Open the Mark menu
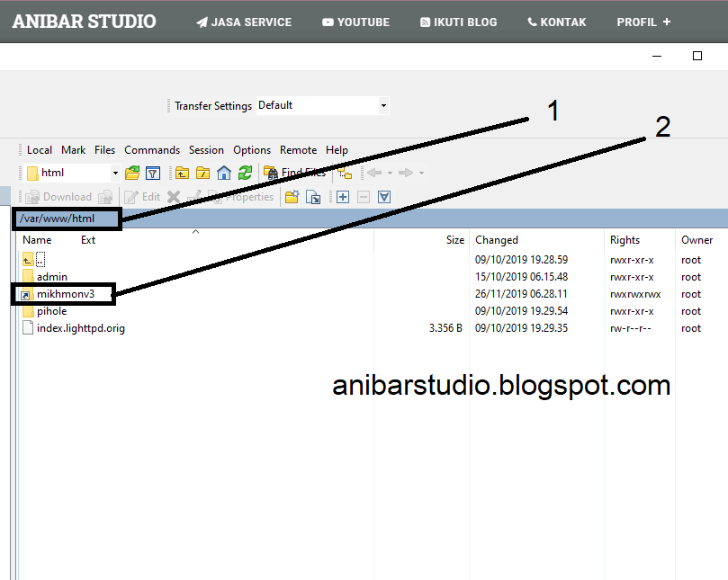 pyautogui.click(x=74, y=150)
